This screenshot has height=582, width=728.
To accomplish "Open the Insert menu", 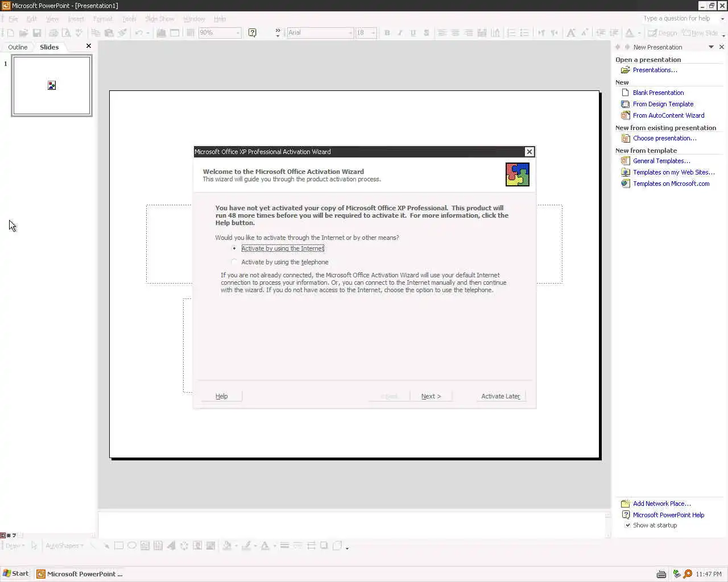I will pyautogui.click(x=76, y=19).
